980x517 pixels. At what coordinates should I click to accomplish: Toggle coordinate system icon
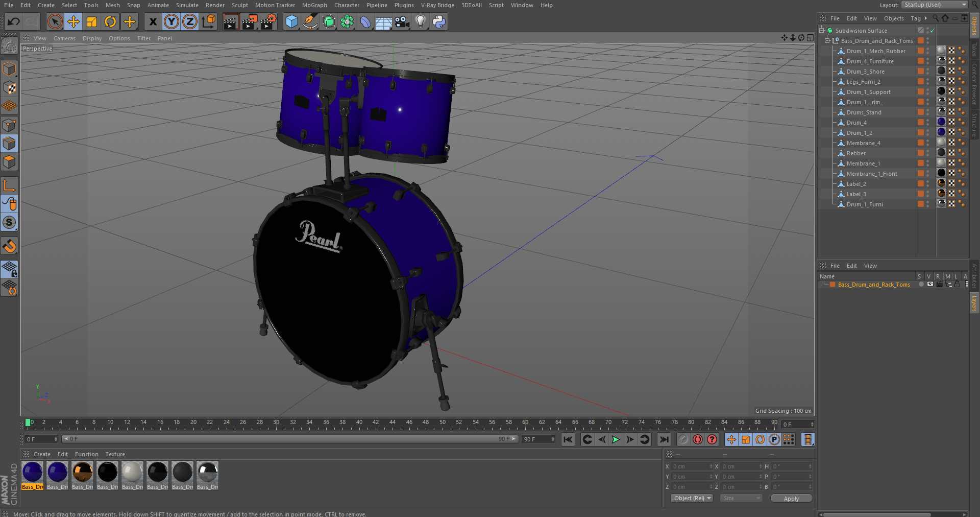point(209,21)
